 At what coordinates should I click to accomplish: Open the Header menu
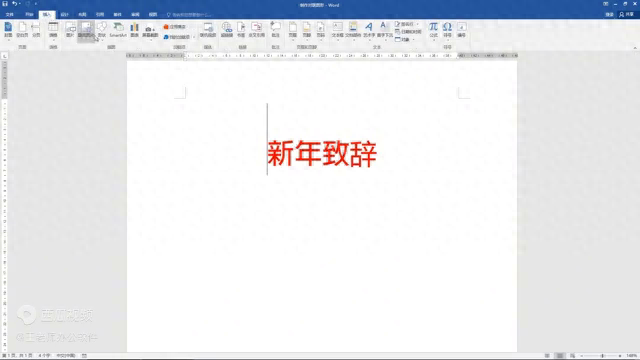point(293,30)
